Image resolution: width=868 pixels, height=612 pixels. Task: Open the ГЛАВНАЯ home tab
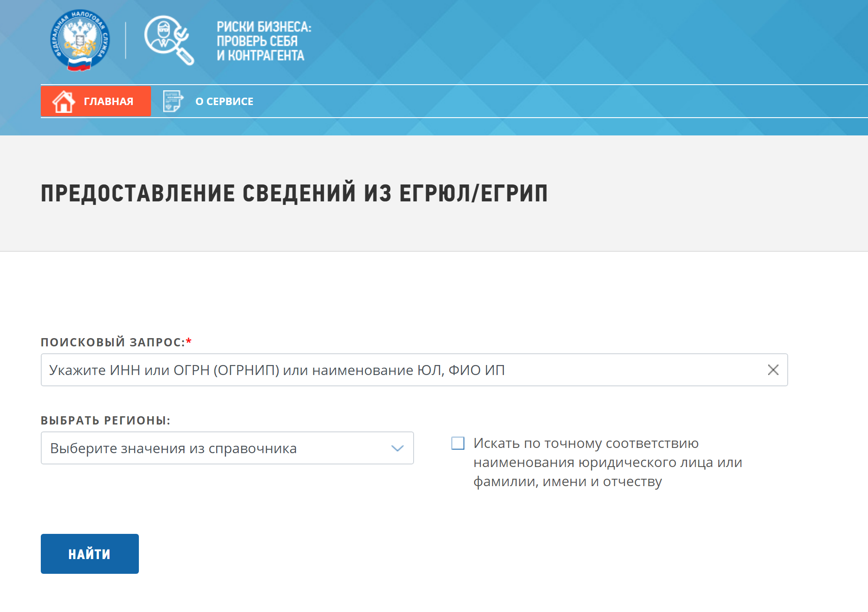[96, 101]
